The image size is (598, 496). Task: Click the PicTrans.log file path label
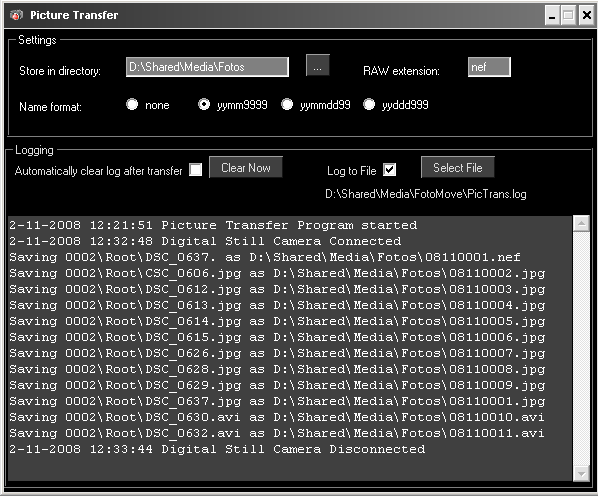pyautogui.click(x=426, y=194)
